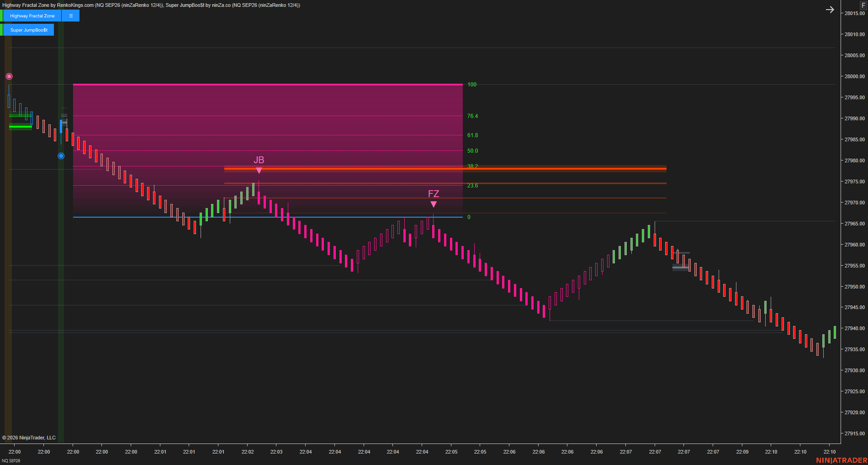This screenshot has height=465, width=868.
Task: Click the 28000.00 price axis label
Action: [x=854, y=76]
